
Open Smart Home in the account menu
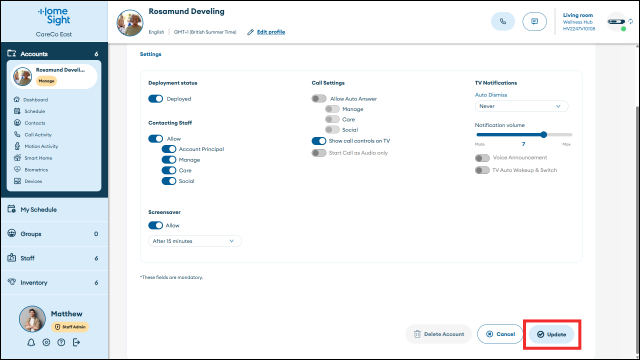point(38,158)
